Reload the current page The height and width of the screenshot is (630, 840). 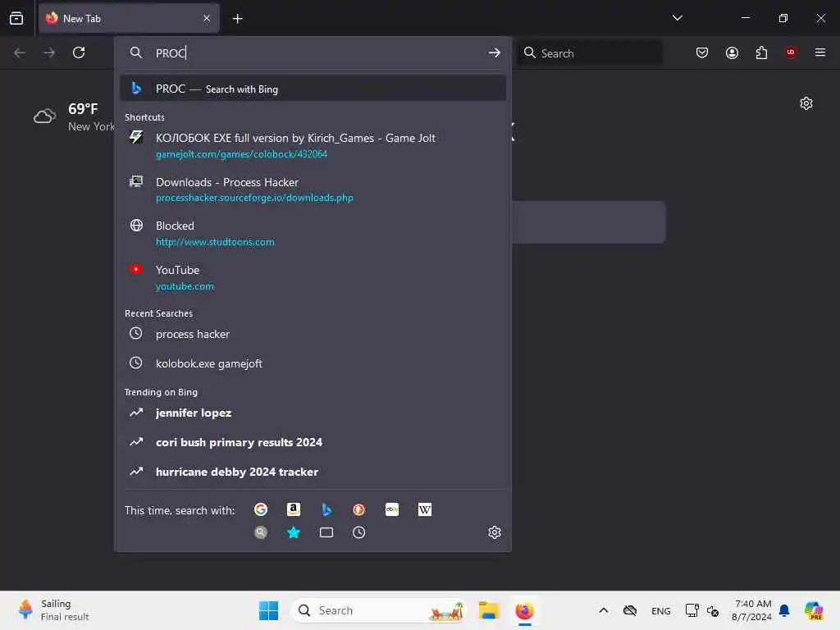79,52
